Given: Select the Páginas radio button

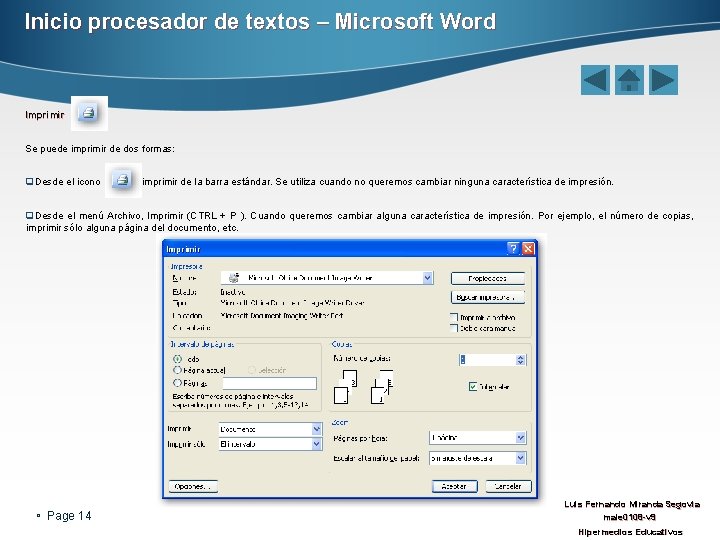Looking at the screenshot, I should 177,382.
